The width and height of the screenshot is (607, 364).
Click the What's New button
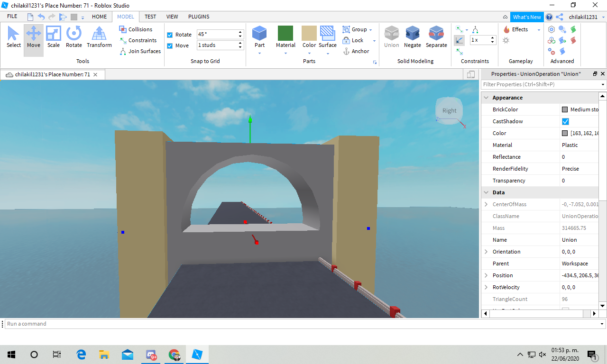tap(527, 17)
